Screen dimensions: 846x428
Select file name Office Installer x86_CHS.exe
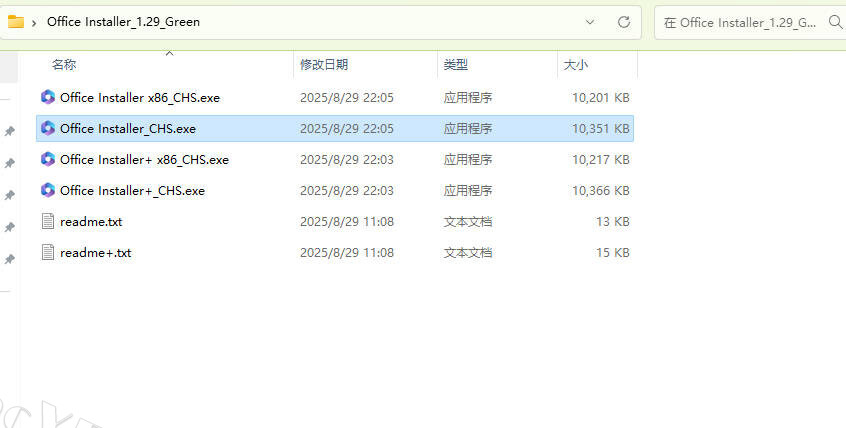pyautogui.click(x=140, y=98)
